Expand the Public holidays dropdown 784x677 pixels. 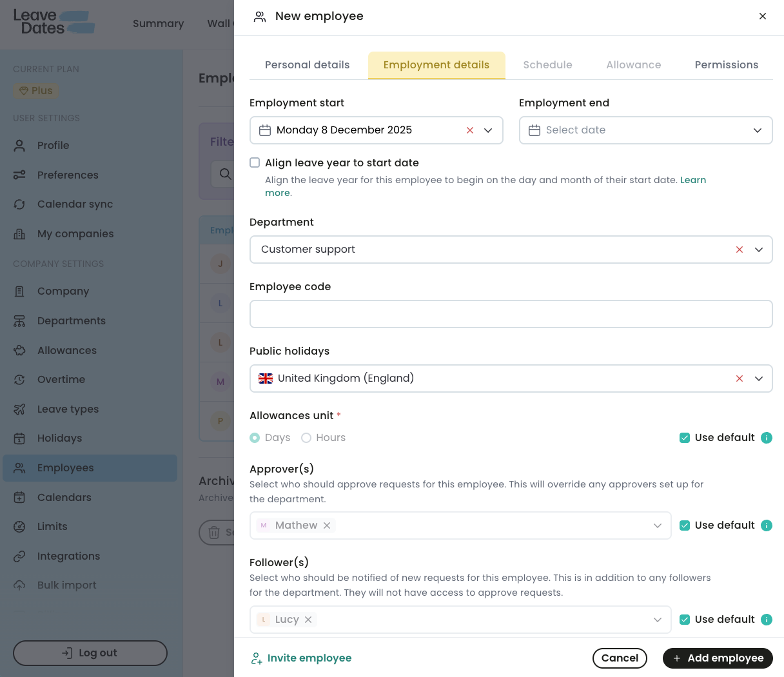(x=759, y=378)
